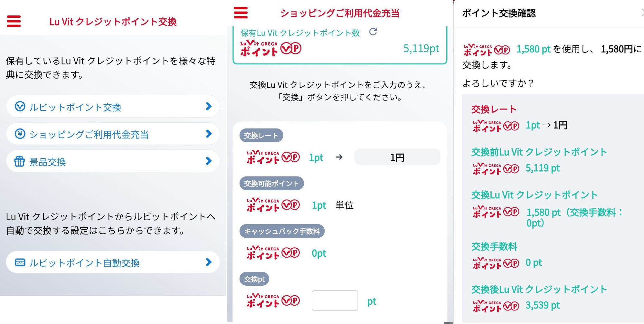644x324 pixels.
Task: Refresh the held Lu Vit credit point balance
Action: tap(374, 32)
